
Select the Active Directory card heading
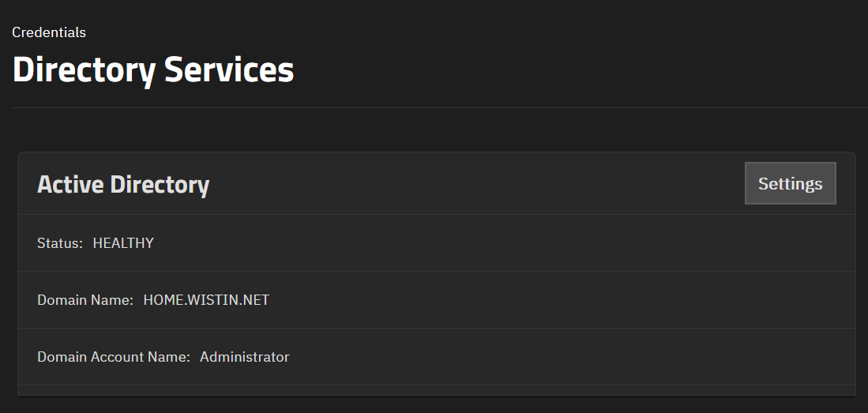(123, 184)
